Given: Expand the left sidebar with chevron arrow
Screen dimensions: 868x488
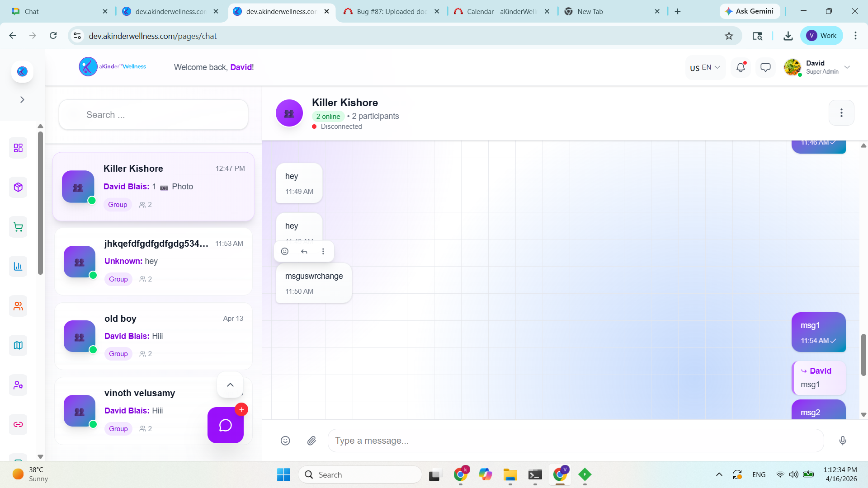Looking at the screenshot, I should click(22, 100).
